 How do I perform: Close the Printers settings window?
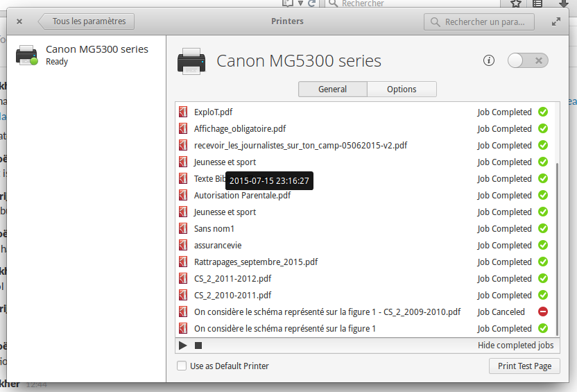(19, 22)
